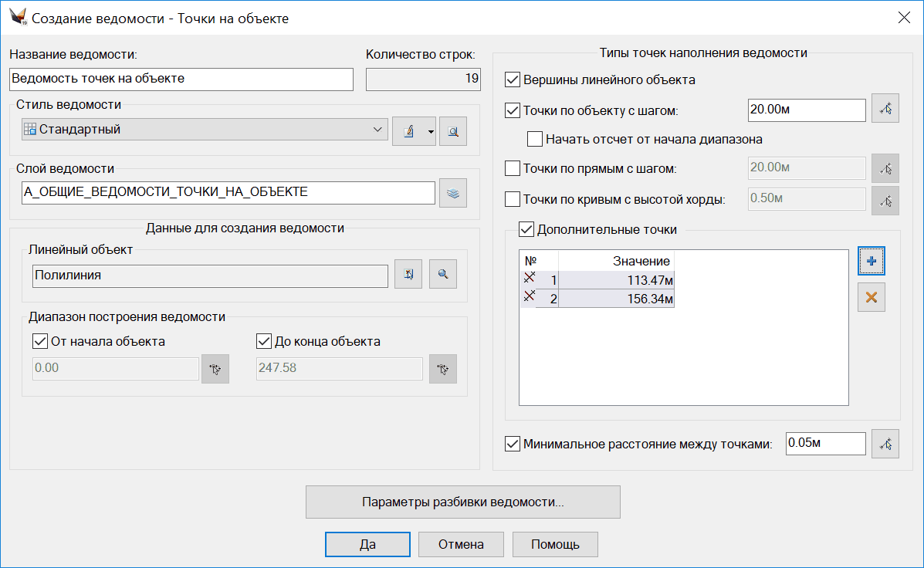Confirm with the Да button

coord(367,544)
